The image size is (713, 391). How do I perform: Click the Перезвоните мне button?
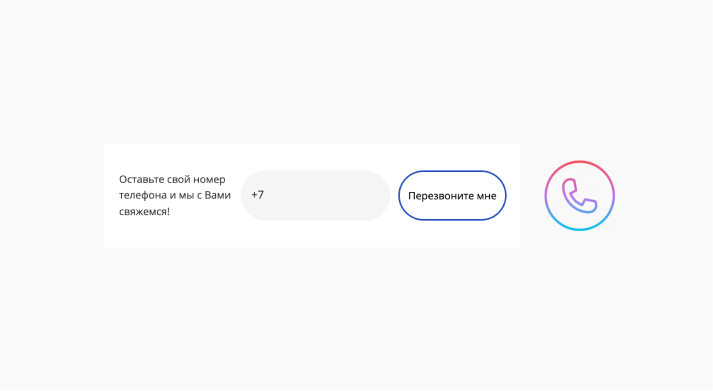tap(452, 196)
